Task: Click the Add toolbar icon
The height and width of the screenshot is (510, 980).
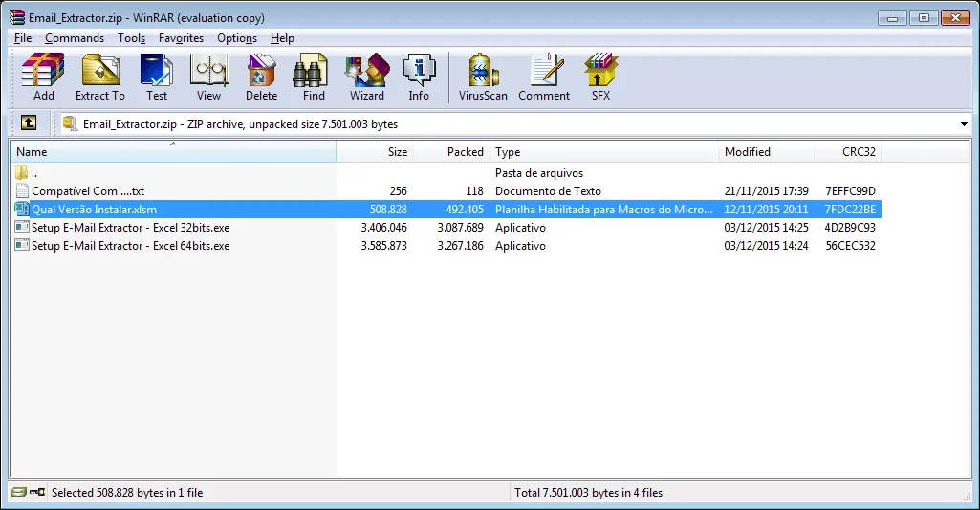Action: (43, 78)
